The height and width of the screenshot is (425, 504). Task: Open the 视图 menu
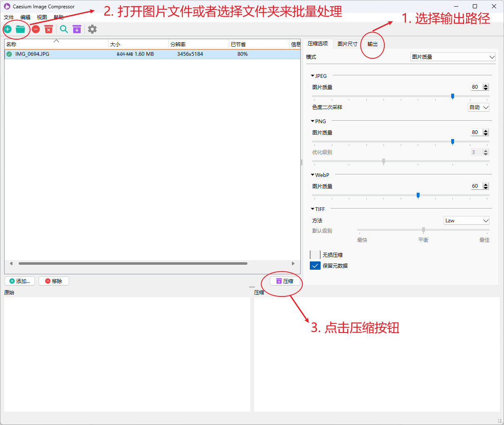[x=42, y=17]
